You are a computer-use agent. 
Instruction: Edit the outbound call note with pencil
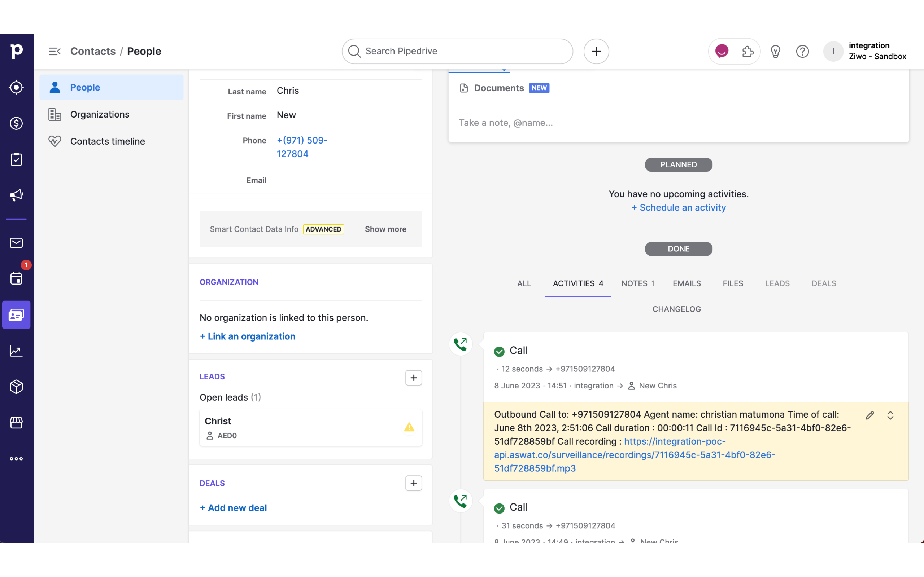coord(869,415)
